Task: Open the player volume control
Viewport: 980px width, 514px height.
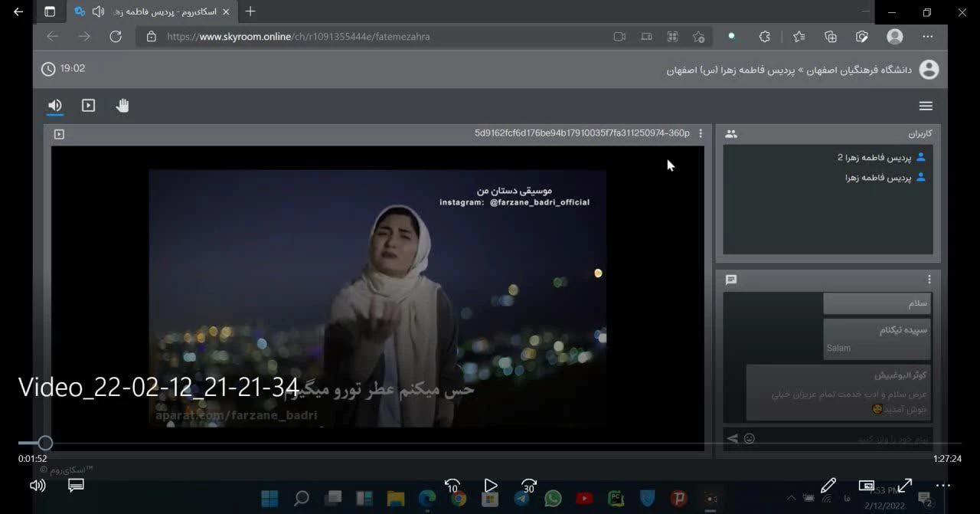Action: click(x=37, y=486)
